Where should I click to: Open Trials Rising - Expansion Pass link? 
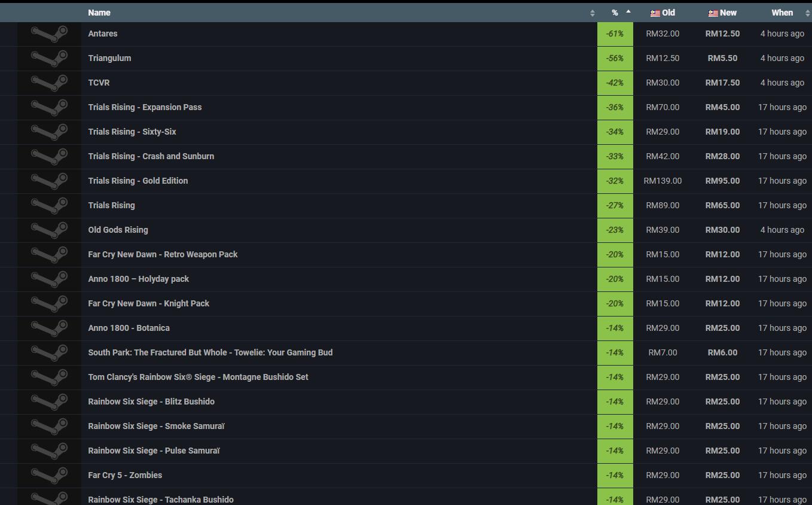click(x=145, y=107)
